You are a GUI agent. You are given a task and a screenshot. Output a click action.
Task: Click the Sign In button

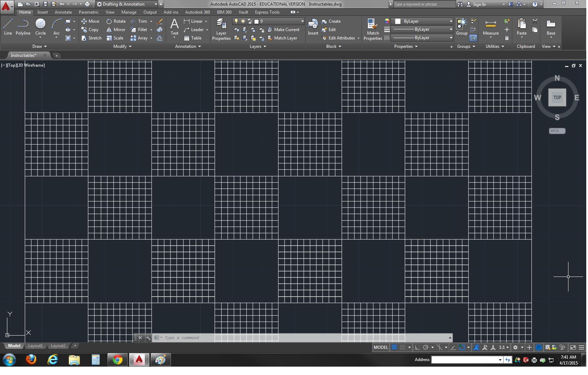pyautogui.click(x=476, y=4)
